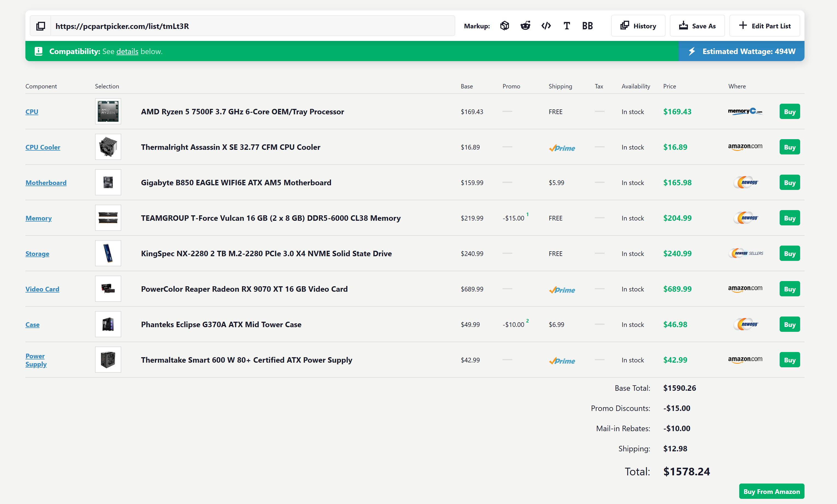Buy the Gigabyte B850 motherboard
The height and width of the screenshot is (504, 837).
point(789,182)
